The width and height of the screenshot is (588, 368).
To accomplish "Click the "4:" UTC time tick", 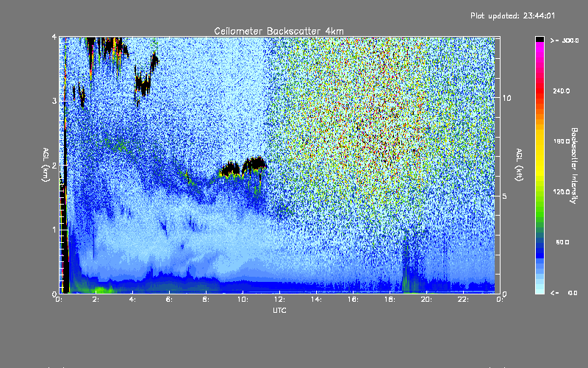I will point(132,300).
